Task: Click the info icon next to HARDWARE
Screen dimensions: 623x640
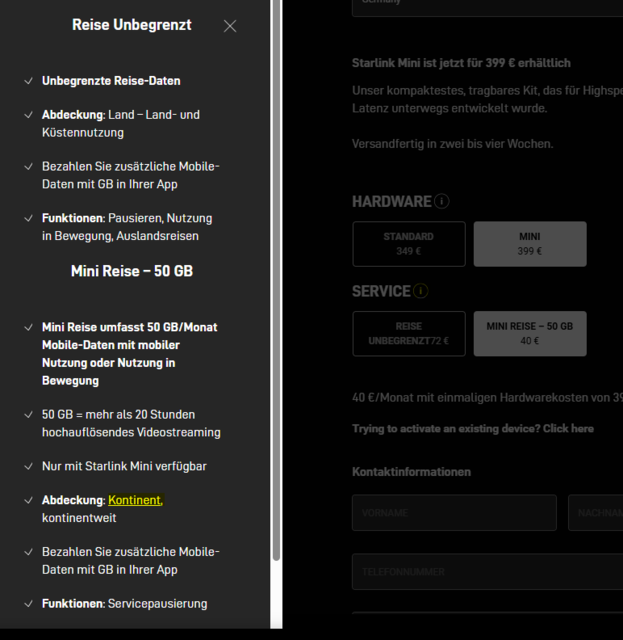Action: [442, 201]
